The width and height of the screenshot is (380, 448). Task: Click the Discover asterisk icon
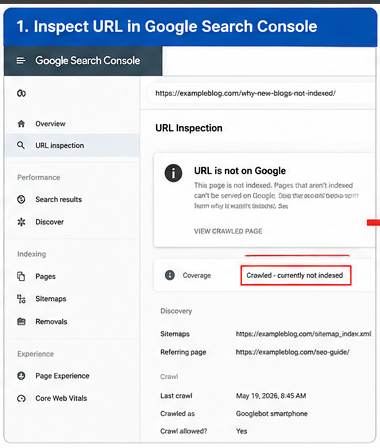coord(21,222)
